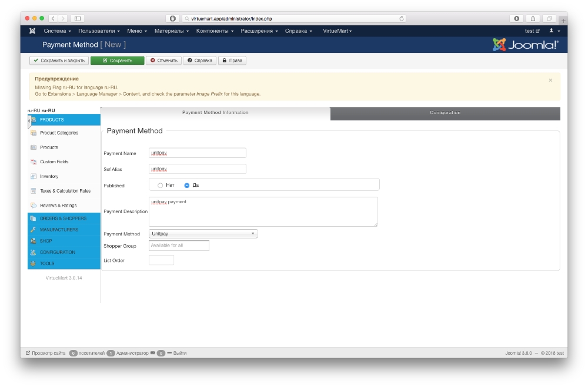Open Custom Fields from the sidebar icon
588x387 pixels.
coord(34,161)
